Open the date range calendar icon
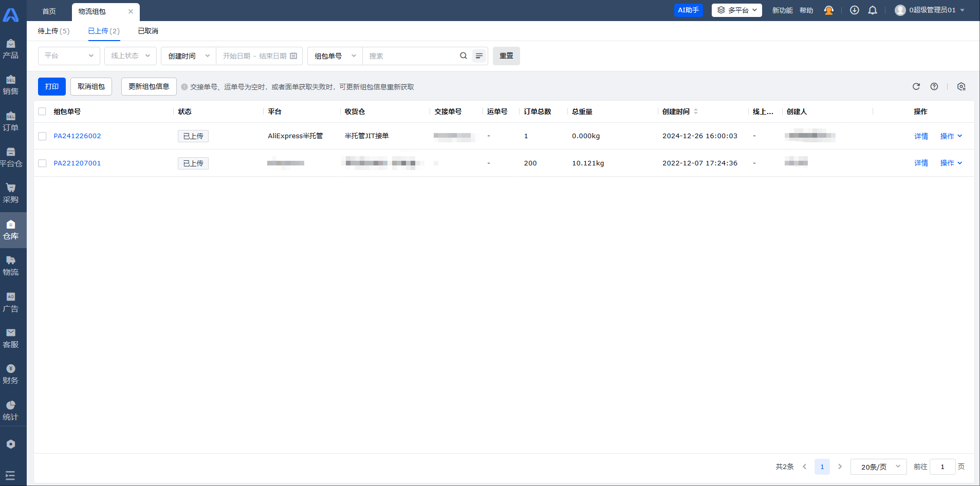The height and width of the screenshot is (486, 980). pos(293,55)
